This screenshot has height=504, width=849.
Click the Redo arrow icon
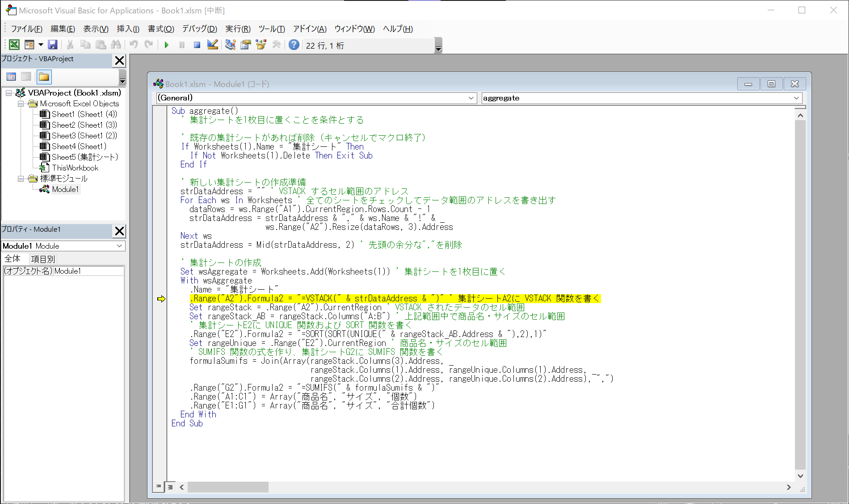click(149, 45)
